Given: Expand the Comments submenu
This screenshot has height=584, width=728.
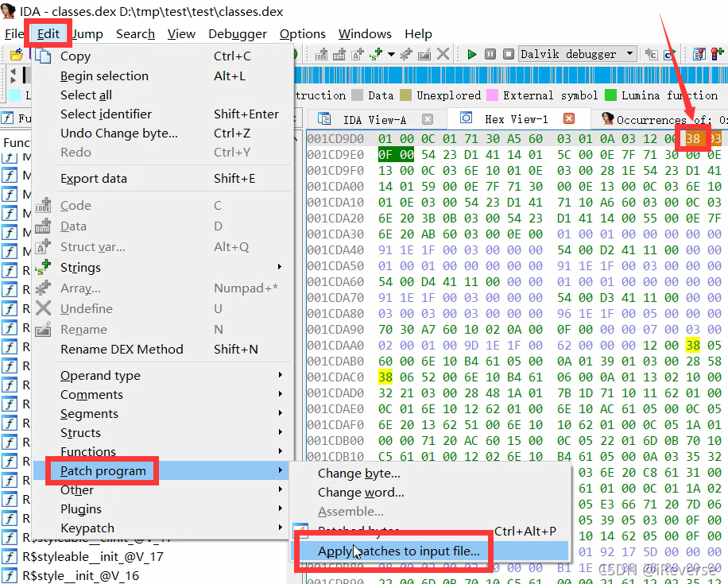Looking at the screenshot, I should point(162,394).
